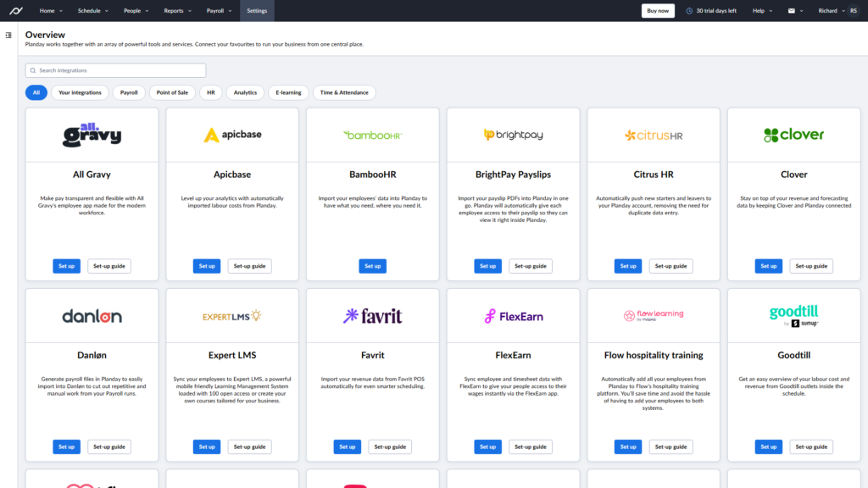The image size is (868, 488).
Task: Set up the Citrus HR integration
Action: click(x=628, y=266)
